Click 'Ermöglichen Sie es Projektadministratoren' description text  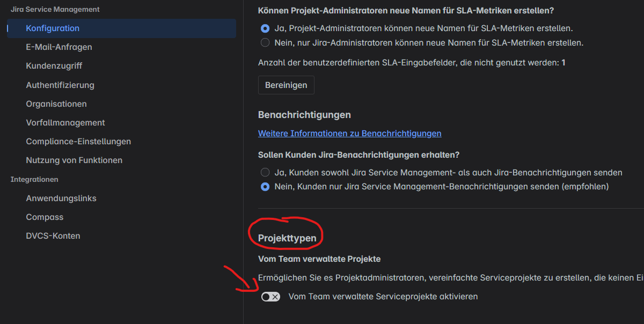[451, 278]
